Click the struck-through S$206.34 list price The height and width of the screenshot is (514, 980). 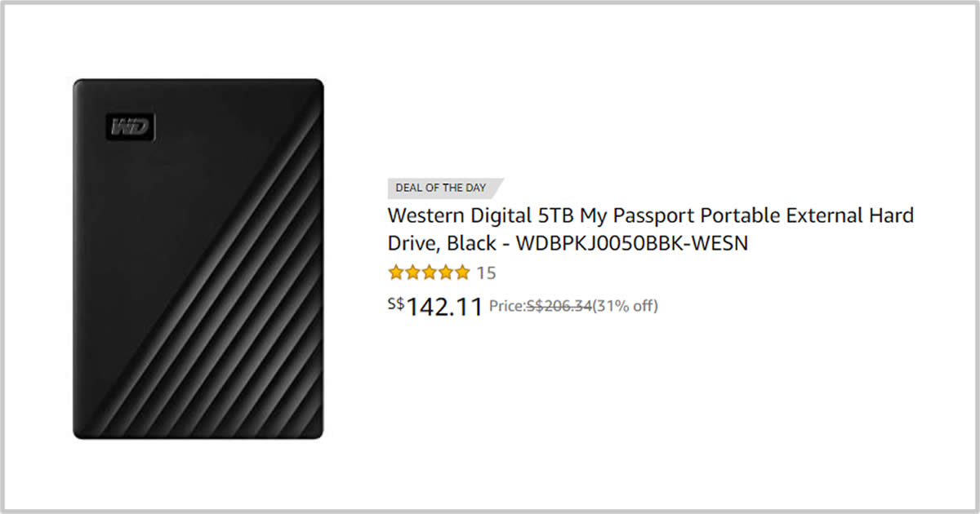[x=559, y=307]
